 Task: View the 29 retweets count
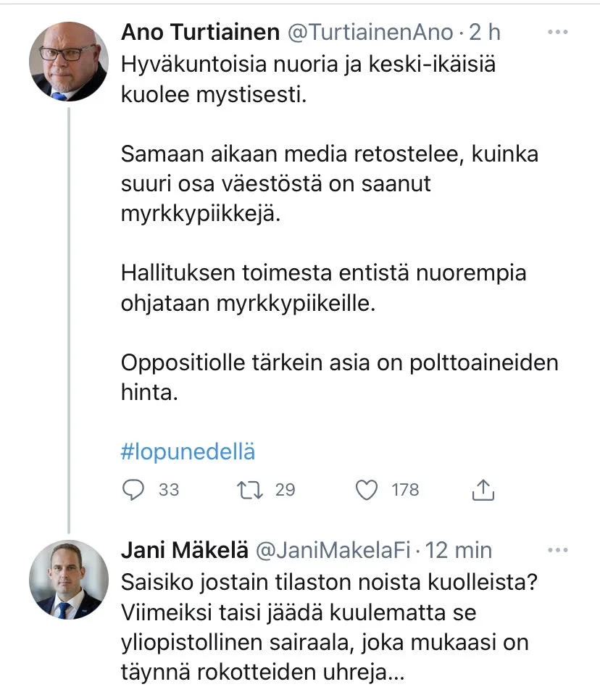coord(286,491)
